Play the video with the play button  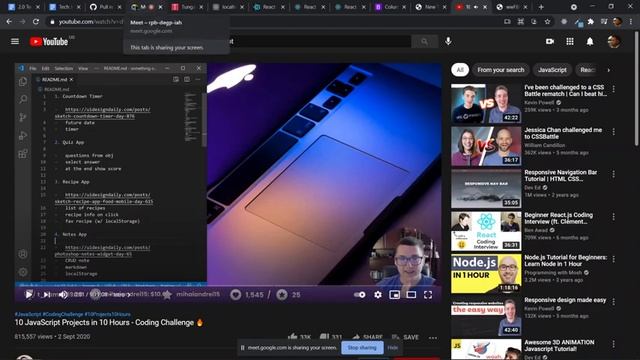coord(29,294)
